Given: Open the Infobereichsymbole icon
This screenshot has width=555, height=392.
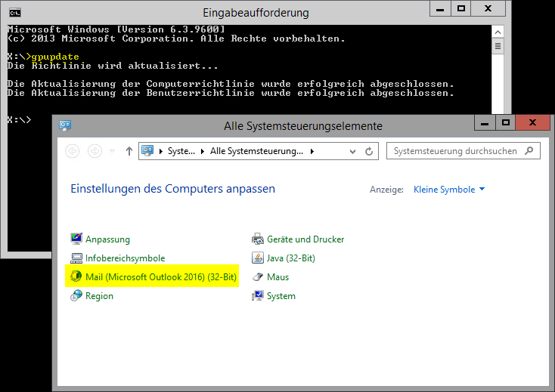Looking at the screenshot, I should pos(76,258).
